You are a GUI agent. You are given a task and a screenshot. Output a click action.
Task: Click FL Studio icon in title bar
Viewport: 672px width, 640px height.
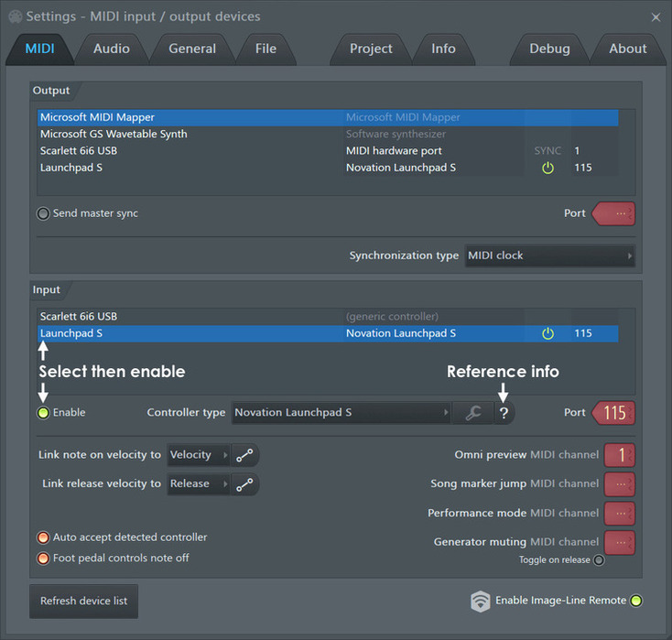(16, 16)
